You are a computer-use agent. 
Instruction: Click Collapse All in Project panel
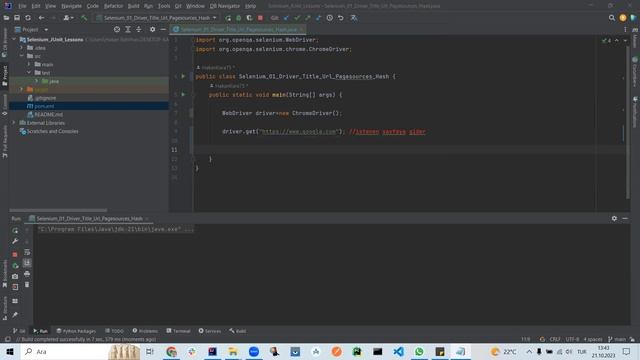click(139, 29)
